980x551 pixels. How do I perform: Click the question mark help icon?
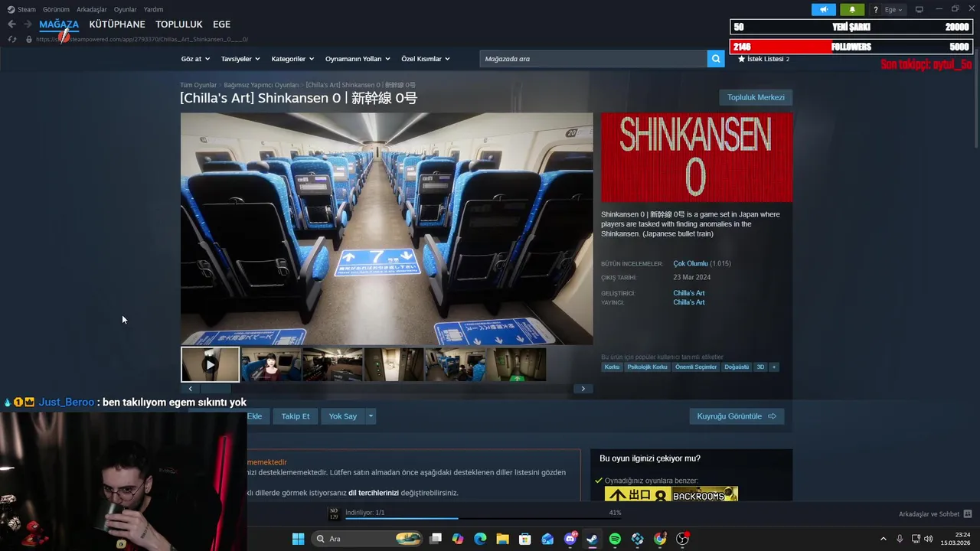coord(875,10)
